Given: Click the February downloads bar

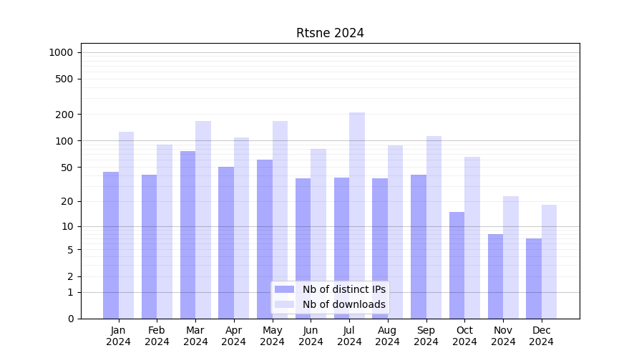Looking at the screenshot, I should (165, 231).
